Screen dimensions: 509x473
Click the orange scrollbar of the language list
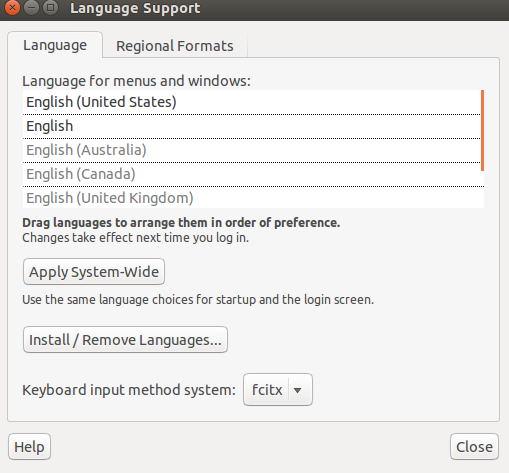pos(482,130)
